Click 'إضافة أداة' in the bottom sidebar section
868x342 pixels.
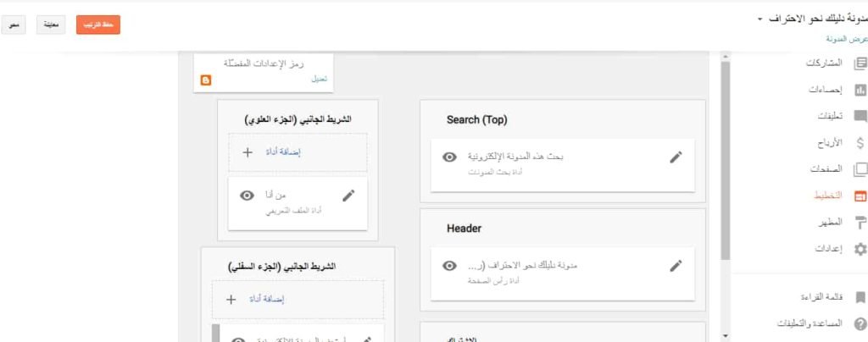(268, 300)
